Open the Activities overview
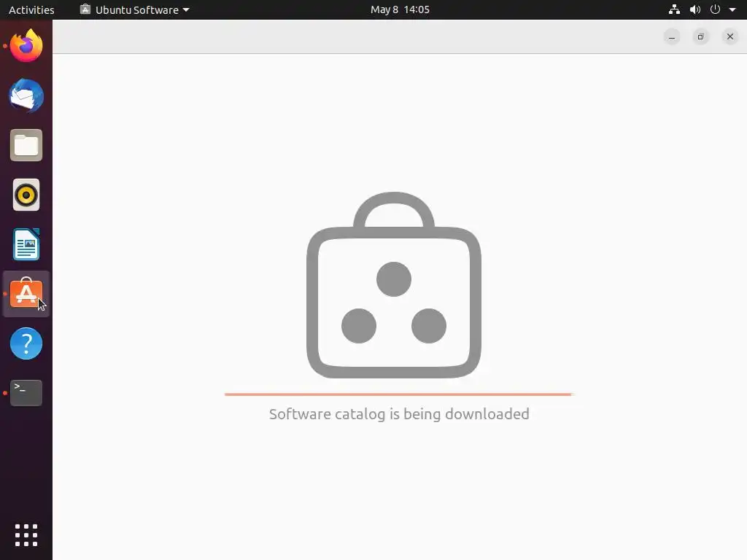The height and width of the screenshot is (560, 747). pyautogui.click(x=31, y=9)
